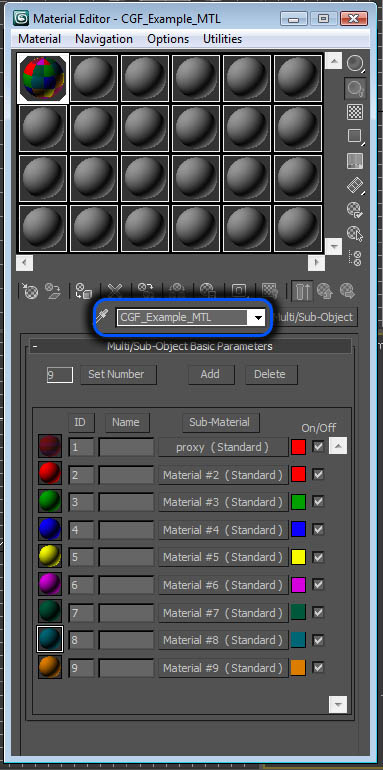Click sample slots scroll left arrow
Image resolution: width=383 pixels, height=770 pixels.
click(x=25, y=263)
